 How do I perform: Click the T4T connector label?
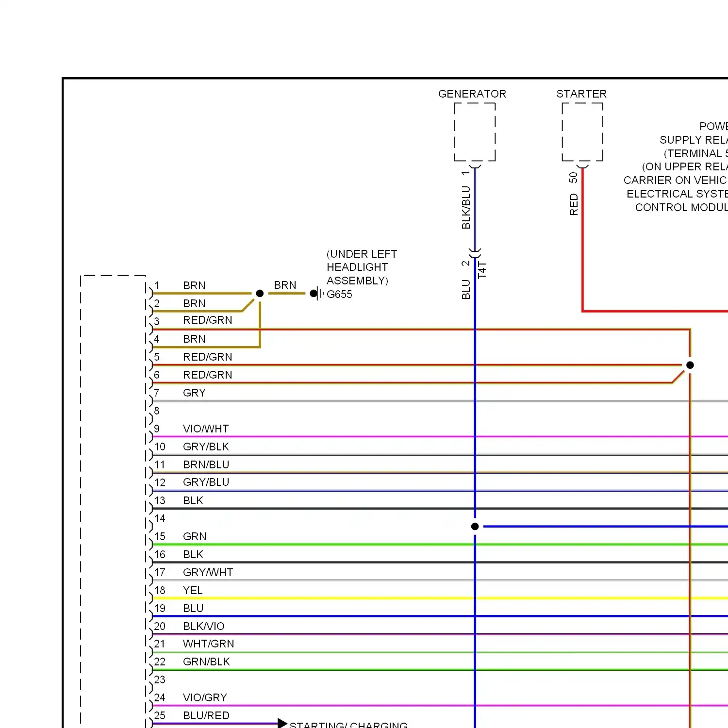482,270
